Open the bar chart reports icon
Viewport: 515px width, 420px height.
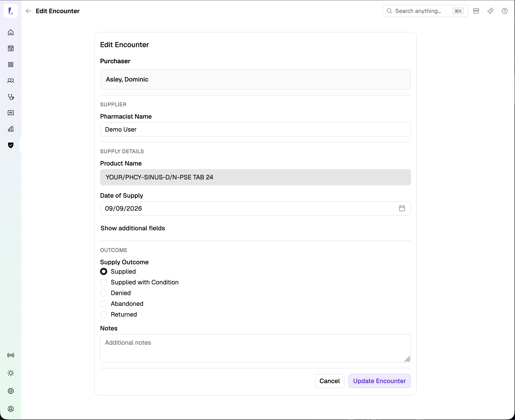click(11, 129)
